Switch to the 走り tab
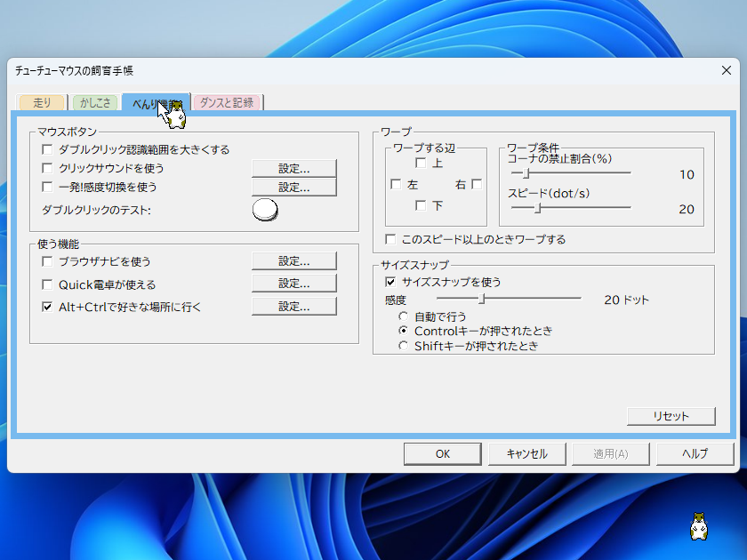The height and width of the screenshot is (560, 747). pyautogui.click(x=42, y=102)
